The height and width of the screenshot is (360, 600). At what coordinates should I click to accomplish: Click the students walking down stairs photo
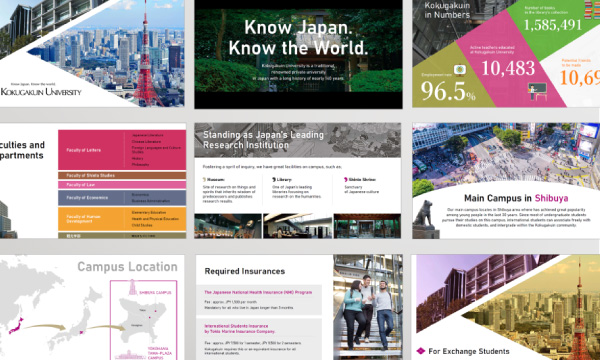368,307
